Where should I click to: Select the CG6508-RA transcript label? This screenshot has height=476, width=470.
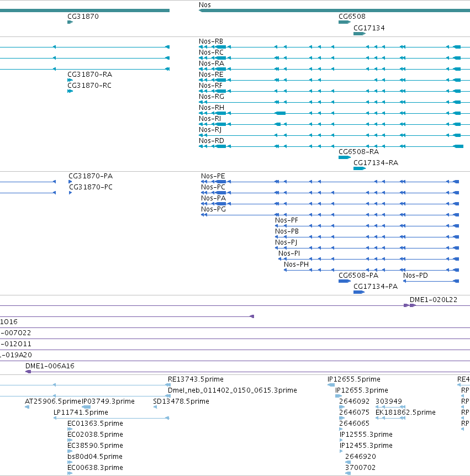(x=358, y=151)
